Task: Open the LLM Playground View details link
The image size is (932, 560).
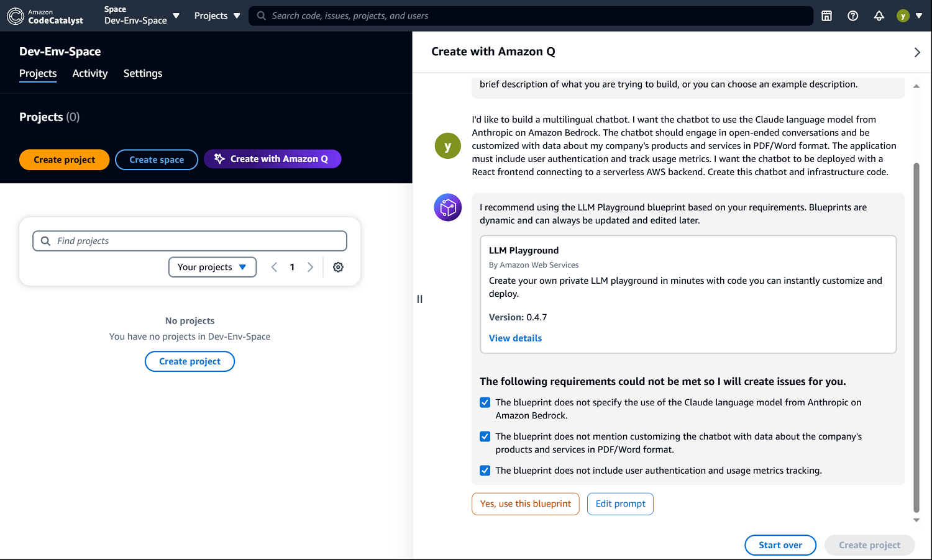Action: [x=515, y=338]
